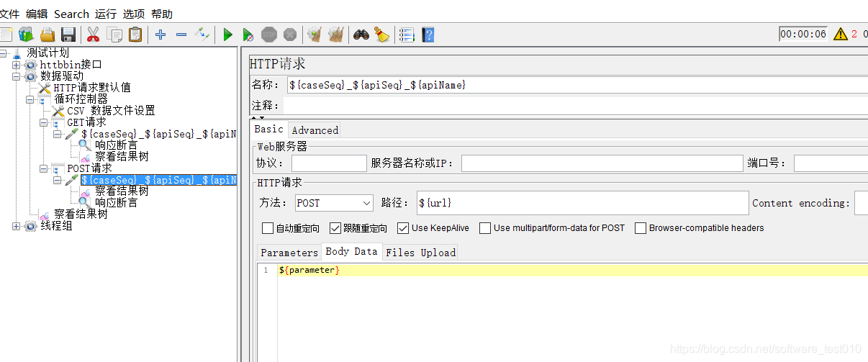Screen dimensions: 868x362
Task: Click the yellow warning triangle error indicator
Action: [840, 34]
